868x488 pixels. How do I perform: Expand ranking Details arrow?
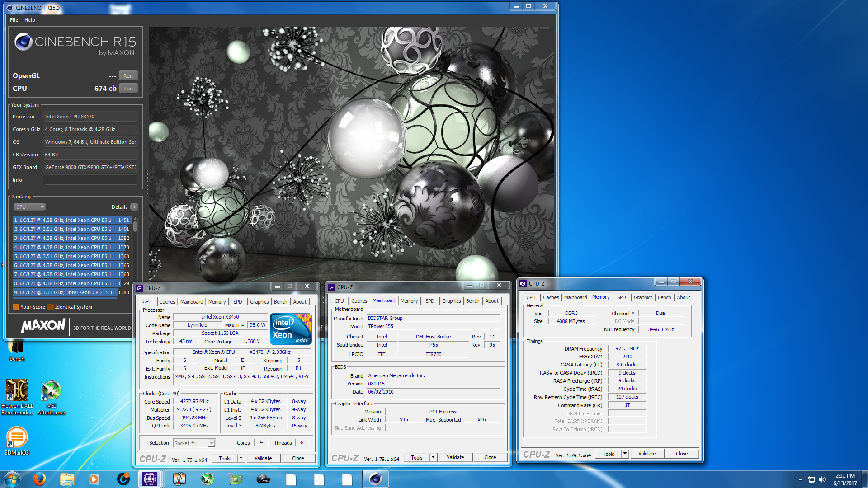click(x=134, y=207)
